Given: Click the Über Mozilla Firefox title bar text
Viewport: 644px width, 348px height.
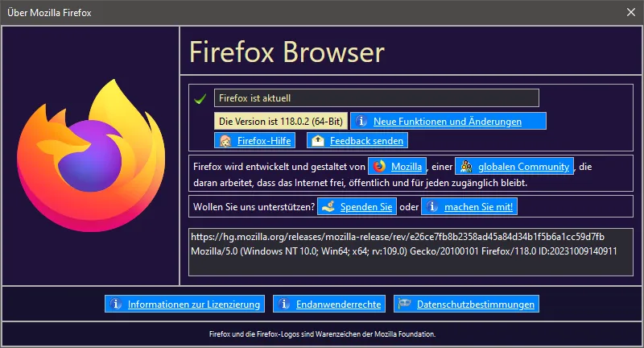Looking at the screenshot, I should [49, 13].
